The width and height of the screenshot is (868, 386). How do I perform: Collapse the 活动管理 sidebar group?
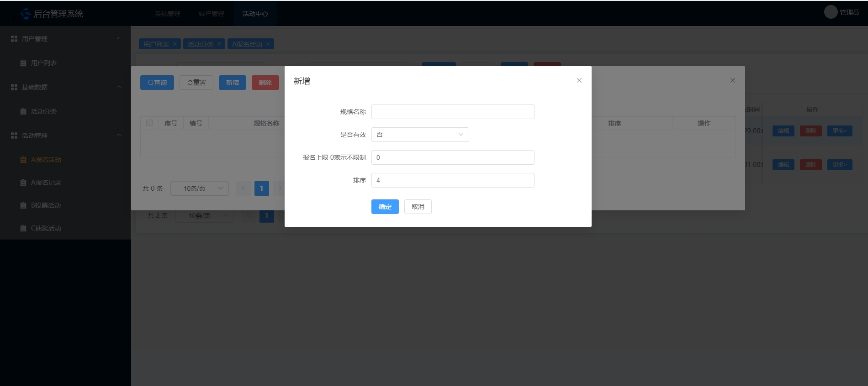point(119,136)
